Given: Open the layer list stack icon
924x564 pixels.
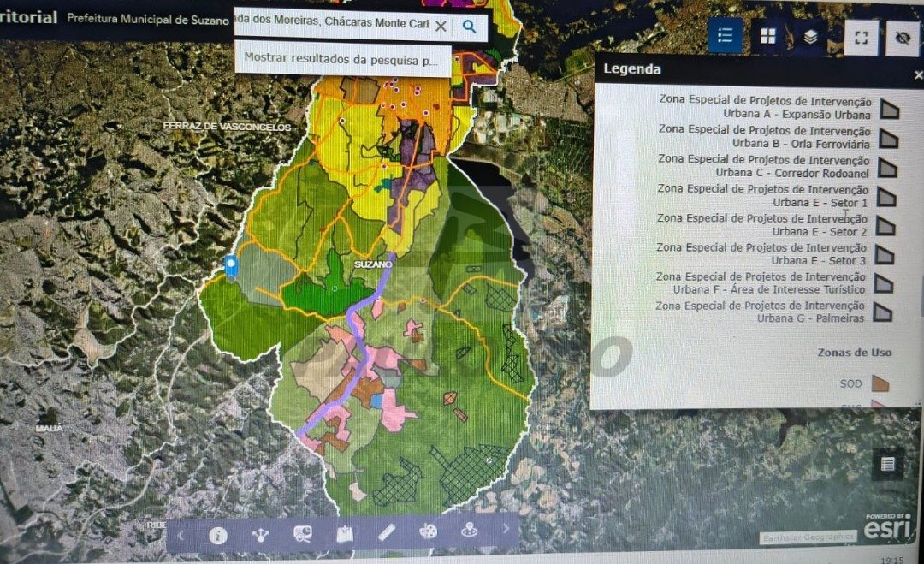Looking at the screenshot, I should click(810, 37).
